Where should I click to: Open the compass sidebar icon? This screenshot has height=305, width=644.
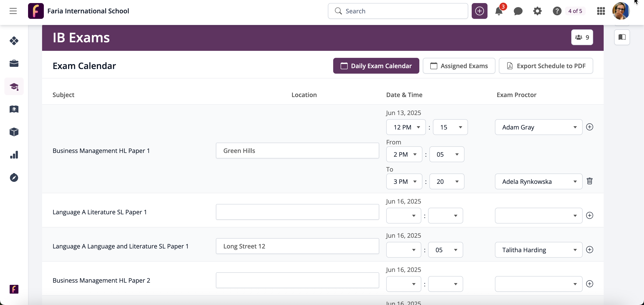point(14,177)
